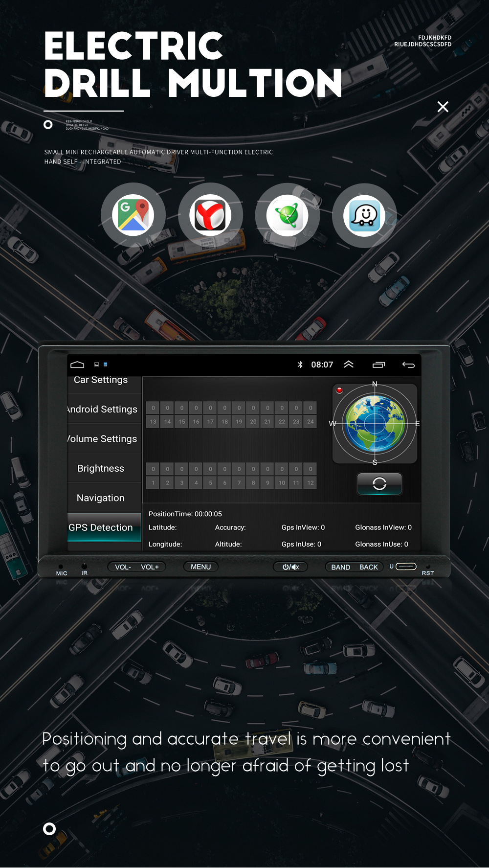Tap the back arrow icon in status bar
The width and height of the screenshot is (489, 868).
tap(408, 365)
